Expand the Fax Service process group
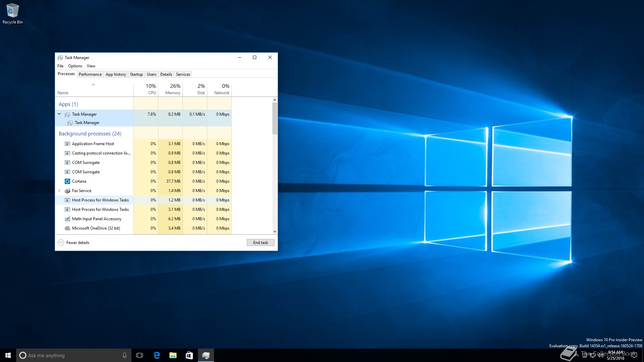Viewport: 644px width, 362px height. pyautogui.click(x=59, y=191)
